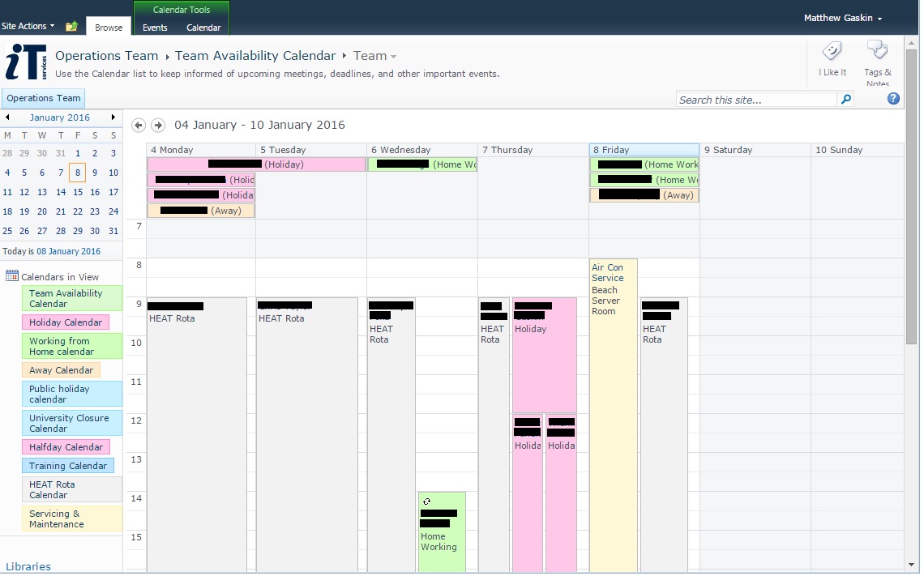Click the IT Services logo
Viewport: 924px width, 576px height.
click(x=26, y=62)
